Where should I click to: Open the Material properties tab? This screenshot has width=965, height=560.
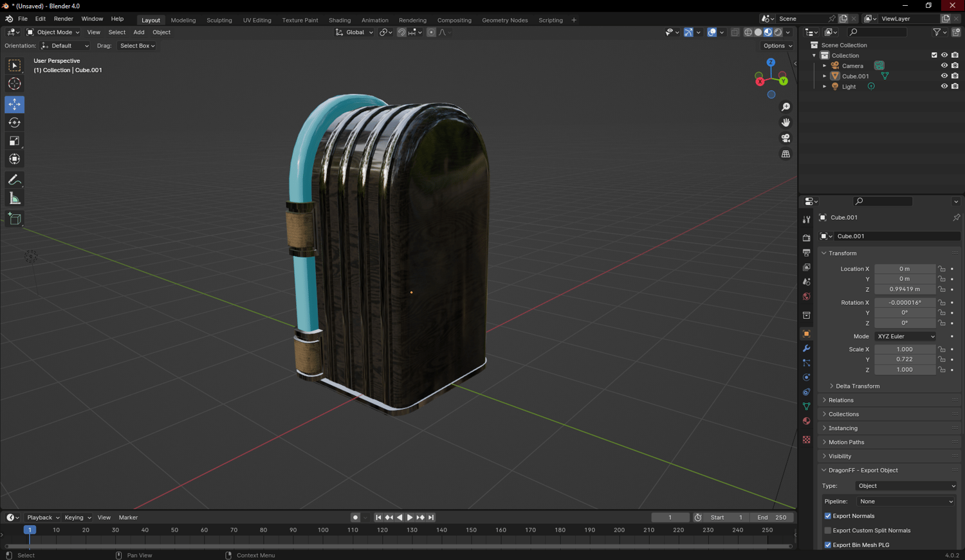pos(806,421)
